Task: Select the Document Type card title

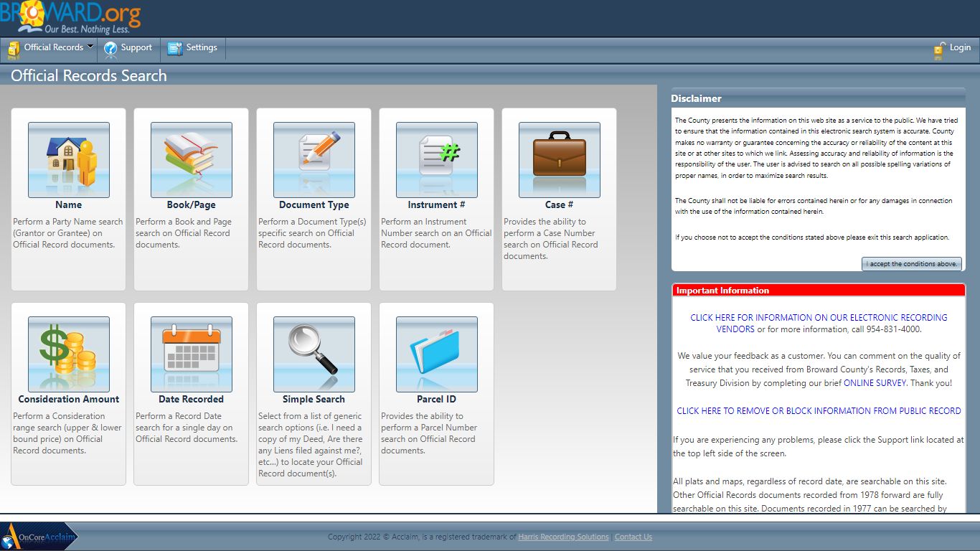Action: pyautogui.click(x=314, y=205)
